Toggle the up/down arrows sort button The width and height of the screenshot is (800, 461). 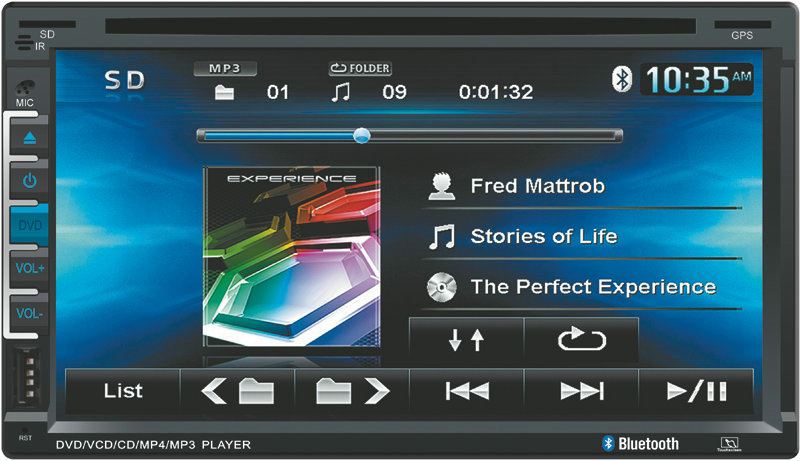pos(466,340)
